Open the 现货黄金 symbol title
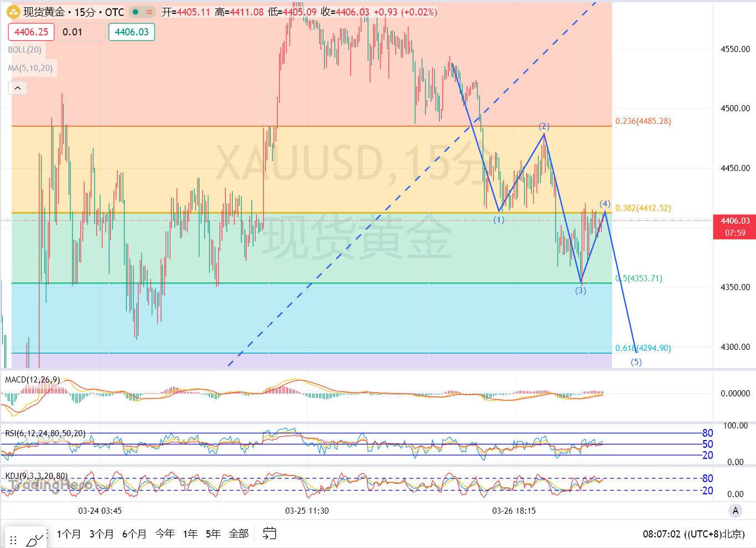Viewport: 756px width, 548px height. pyautogui.click(x=44, y=12)
